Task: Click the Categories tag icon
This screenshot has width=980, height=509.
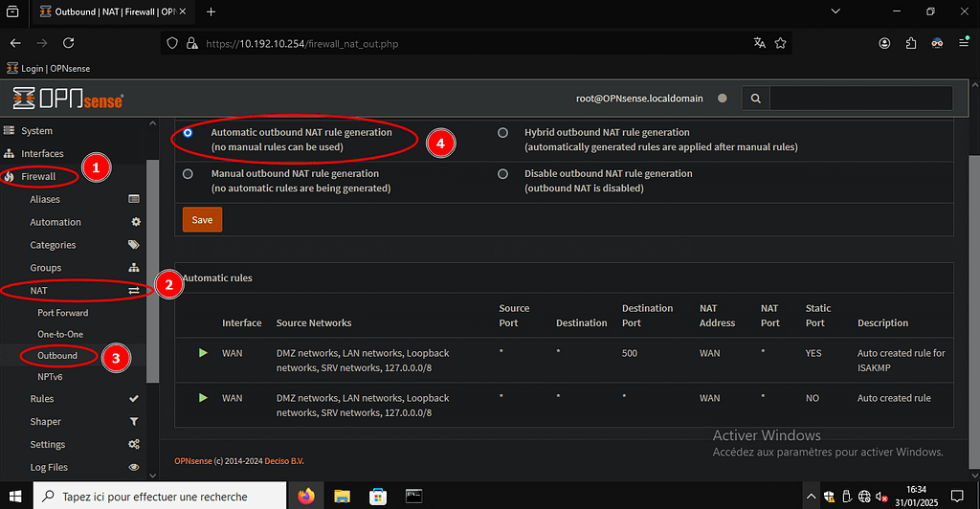Action: point(134,245)
